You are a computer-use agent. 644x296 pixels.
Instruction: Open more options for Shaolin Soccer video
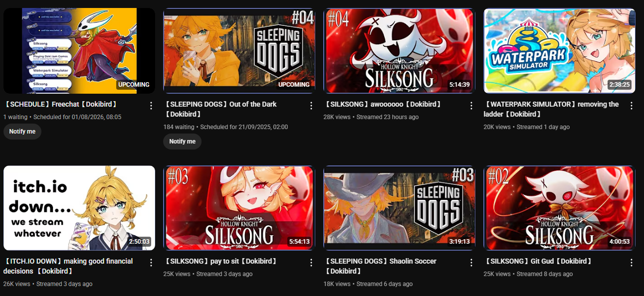[471, 263]
